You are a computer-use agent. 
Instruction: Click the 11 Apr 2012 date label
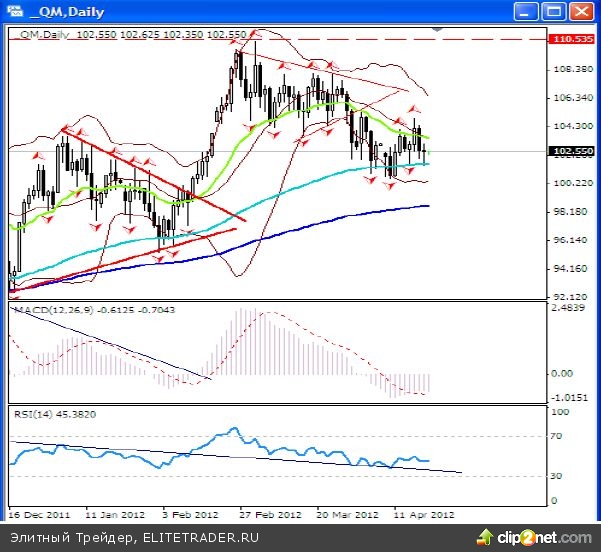pos(424,515)
